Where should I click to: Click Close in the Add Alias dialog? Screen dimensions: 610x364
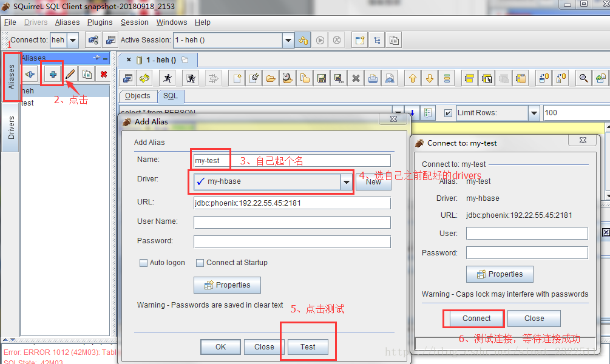tap(264, 347)
